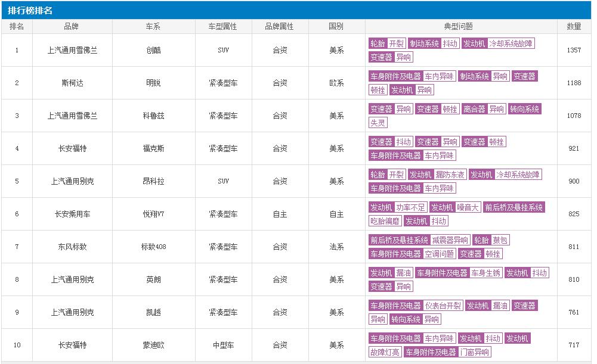
Task: Open the 昂科拉 car series
Action: [x=153, y=181]
